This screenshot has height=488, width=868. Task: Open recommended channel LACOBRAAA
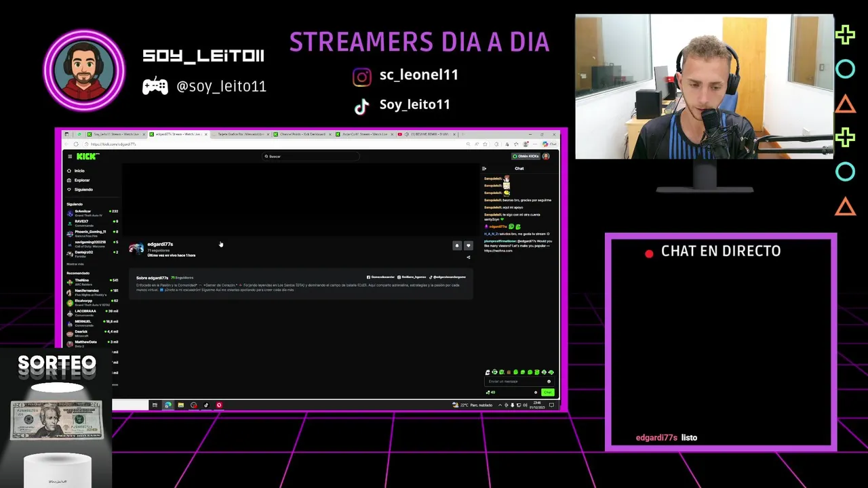coord(92,312)
